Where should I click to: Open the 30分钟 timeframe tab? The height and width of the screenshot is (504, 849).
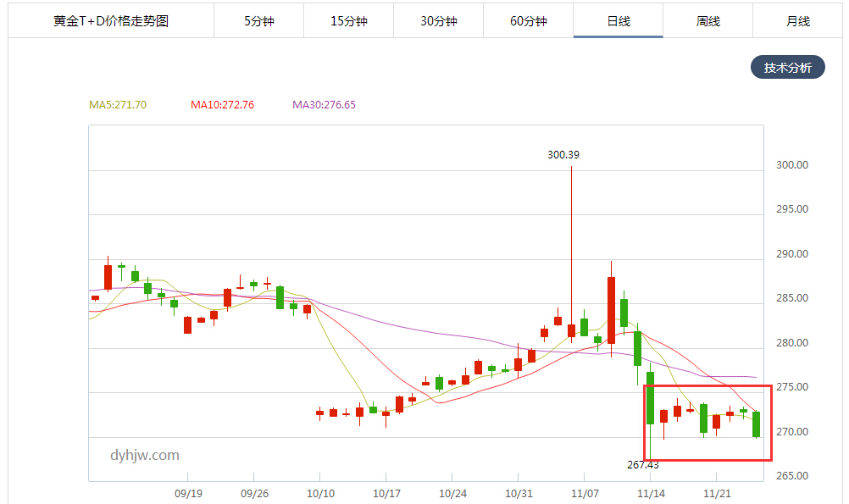439,21
